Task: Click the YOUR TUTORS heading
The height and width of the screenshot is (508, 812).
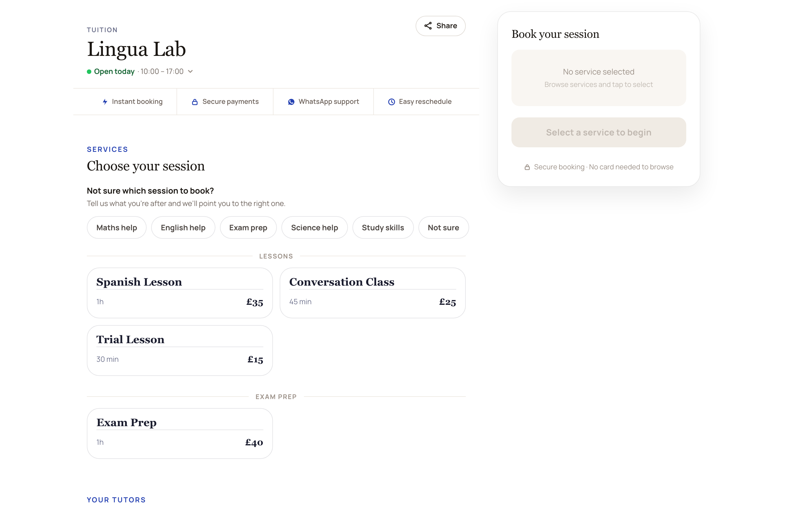Action: click(116, 500)
